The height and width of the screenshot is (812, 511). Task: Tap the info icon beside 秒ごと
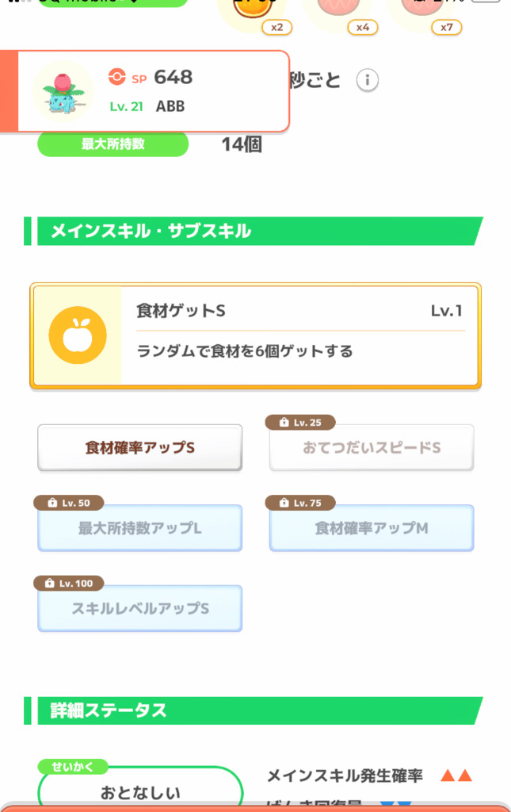[x=368, y=80]
